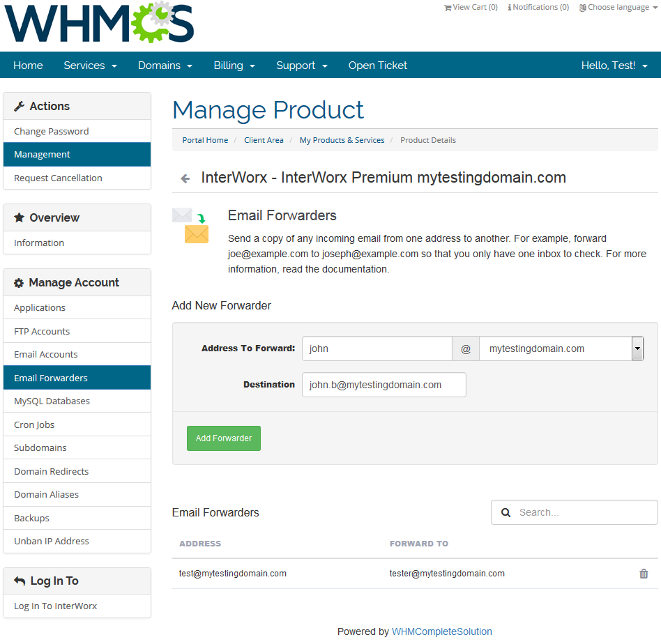
Task: Sort by the ADDRESS column header
Action: (200, 544)
